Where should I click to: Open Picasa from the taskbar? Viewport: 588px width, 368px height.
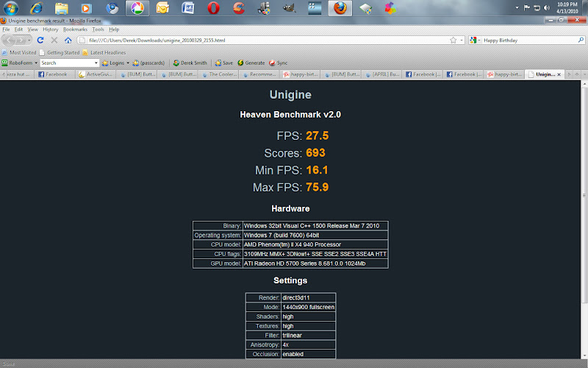coord(137,8)
